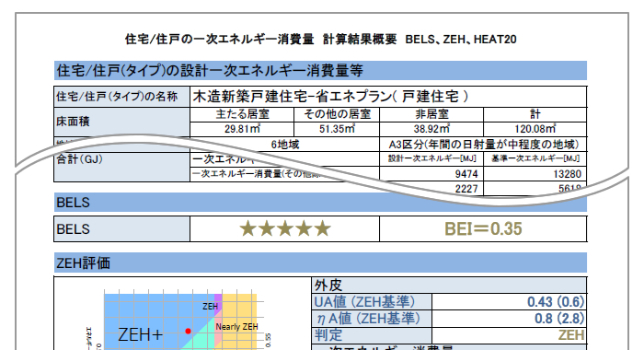Select the その他の居室 column header
644x350 pixels.
click(x=337, y=114)
